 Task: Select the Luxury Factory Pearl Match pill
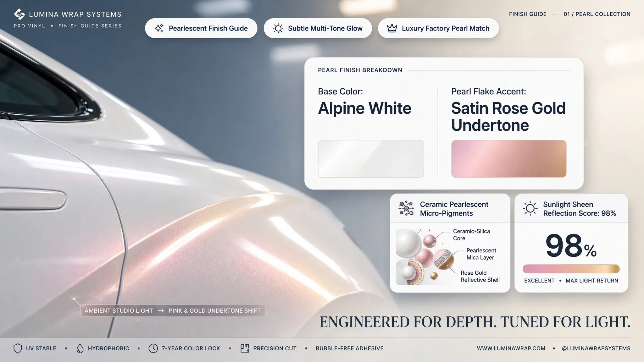(438, 28)
